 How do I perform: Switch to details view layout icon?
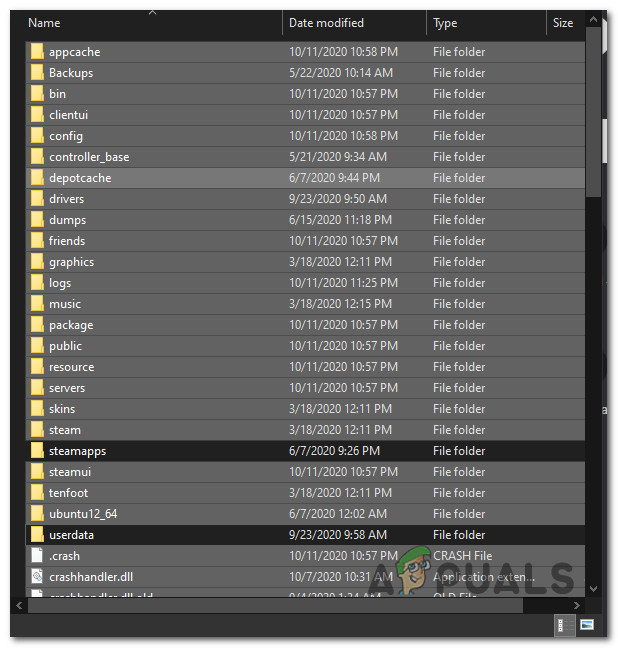[x=564, y=625]
